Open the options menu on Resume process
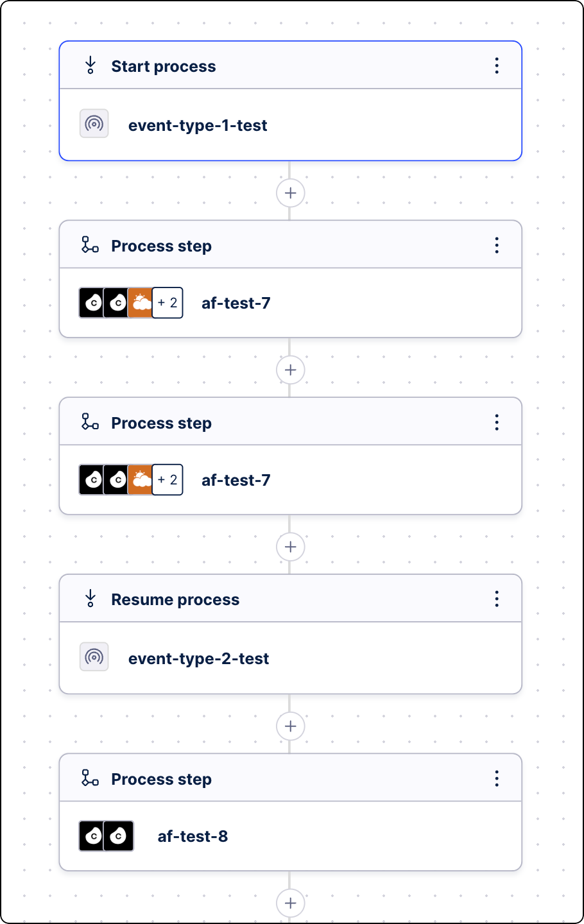Screen dimensions: 584x924 click(x=497, y=598)
